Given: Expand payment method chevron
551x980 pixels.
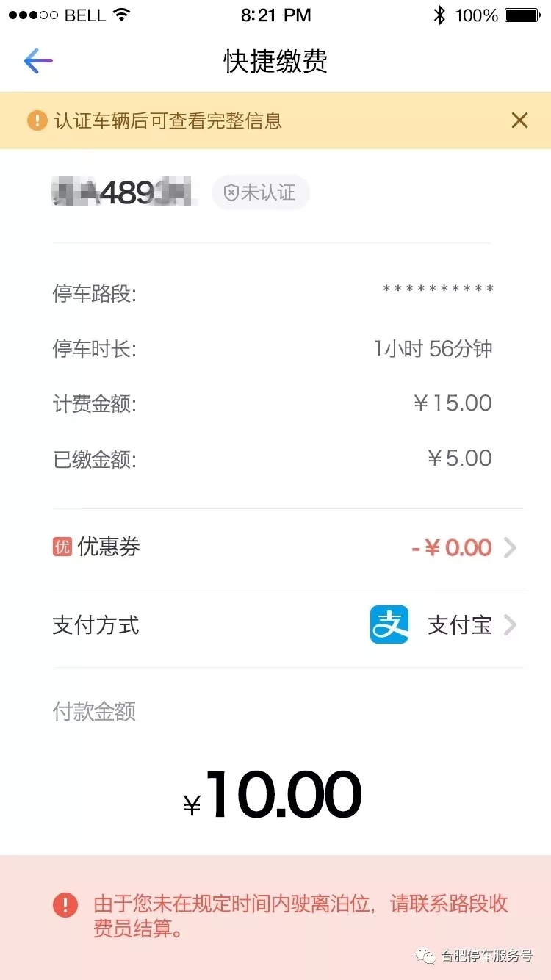Looking at the screenshot, I should tap(510, 625).
